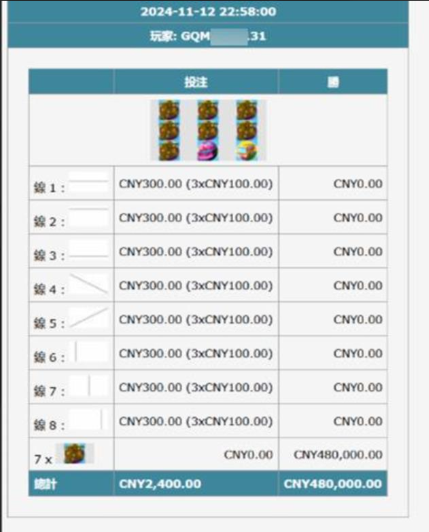This screenshot has height=532, width=429.
Task: Click the line 7 middle vertical payline icon
Action: click(89, 386)
